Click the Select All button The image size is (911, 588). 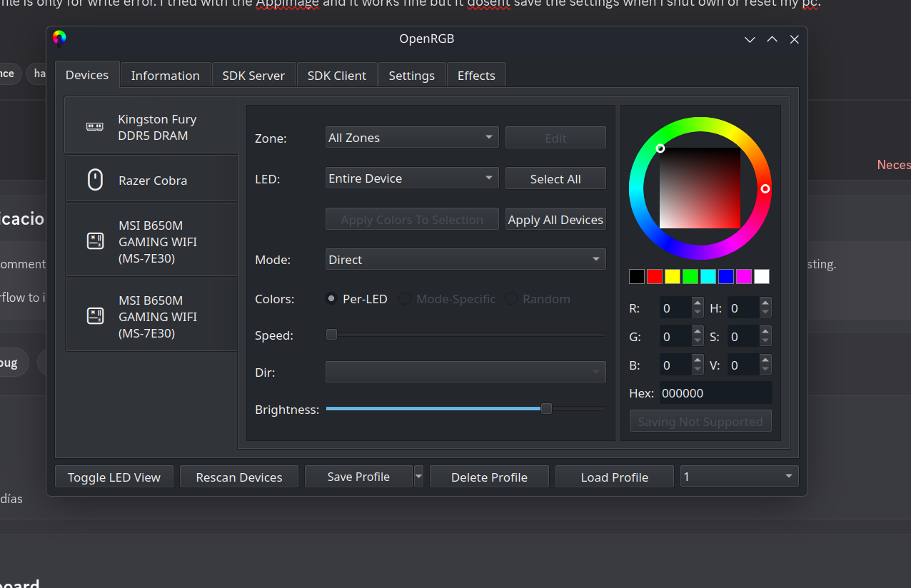(x=555, y=179)
